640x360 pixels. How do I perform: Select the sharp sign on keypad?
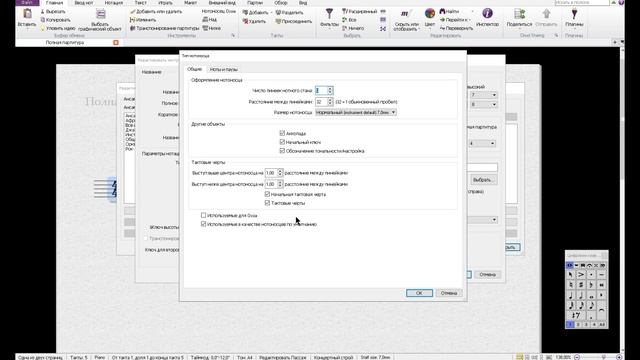(581, 285)
